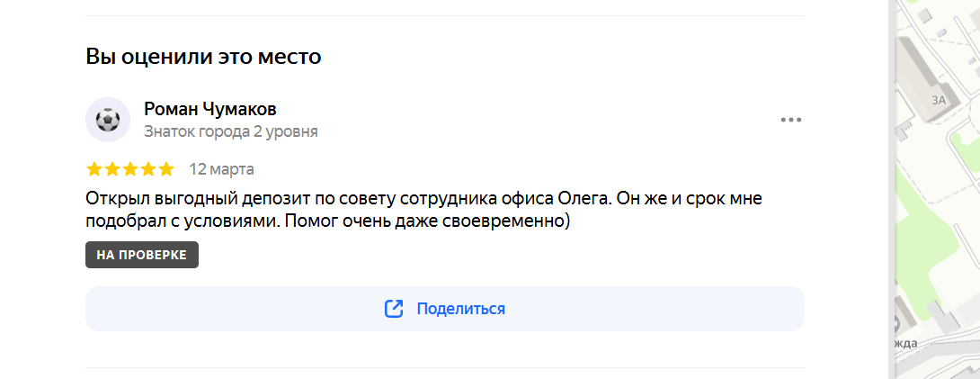Select the first yellow rating star
Viewport: 980px width, 379px height.
click(94, 169)
